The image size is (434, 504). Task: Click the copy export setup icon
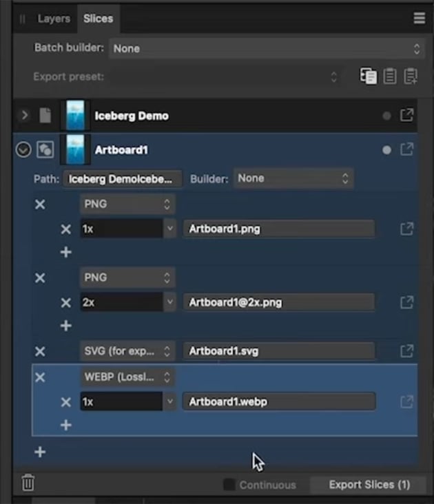(368, 76)
